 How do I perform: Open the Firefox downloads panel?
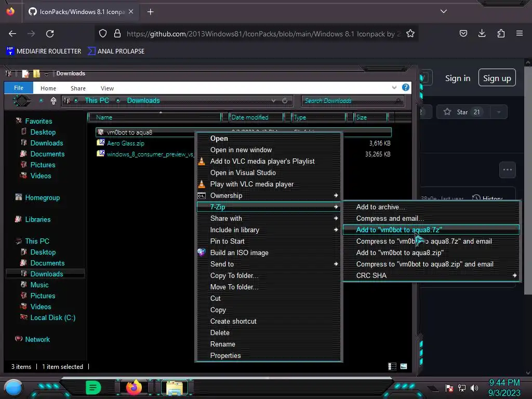point(482,33)
